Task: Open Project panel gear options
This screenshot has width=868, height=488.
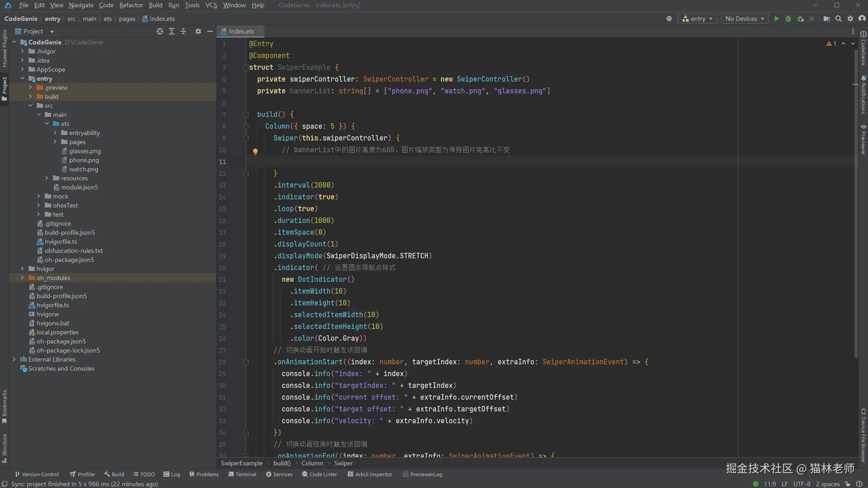Action: (x=198, y=31)
